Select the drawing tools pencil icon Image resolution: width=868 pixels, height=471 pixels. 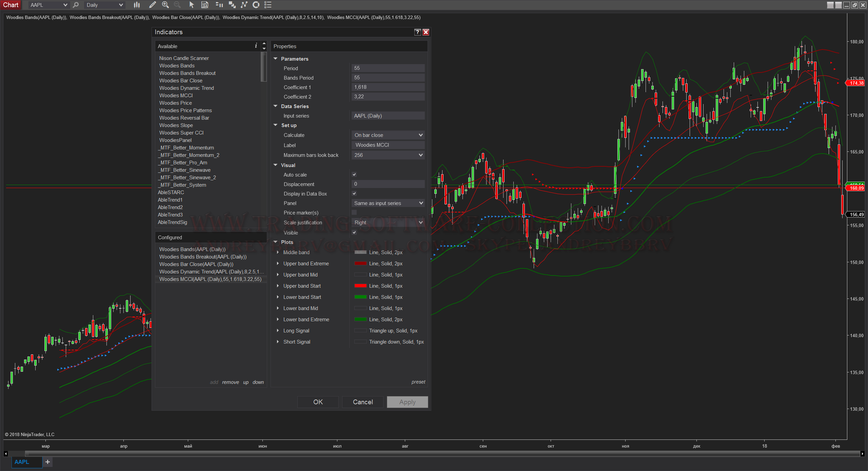point(152,5)
